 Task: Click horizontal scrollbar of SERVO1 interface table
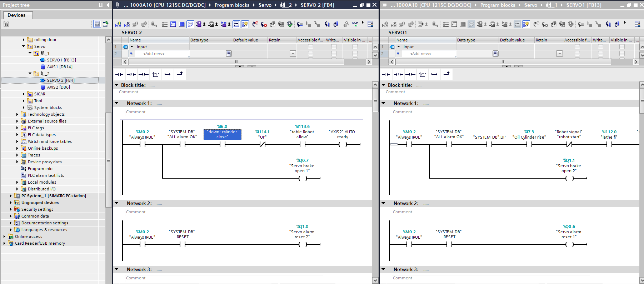(504, 62)
